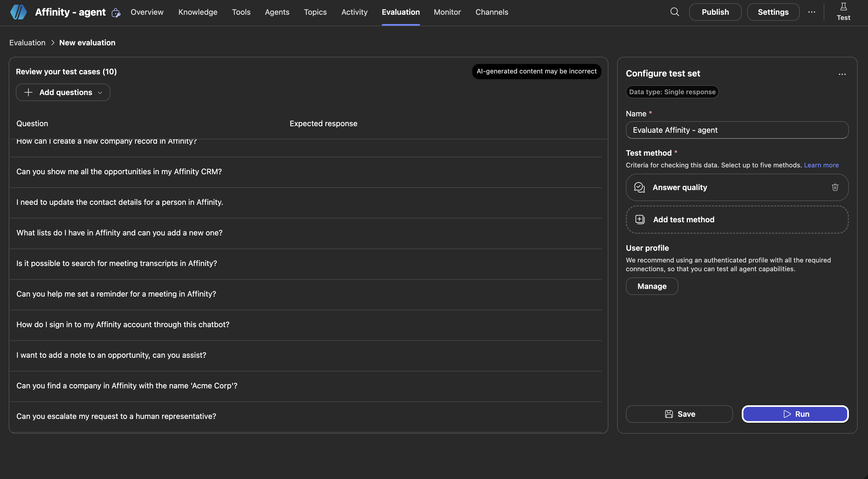Click the Copilot Studio logo icon

19,12
